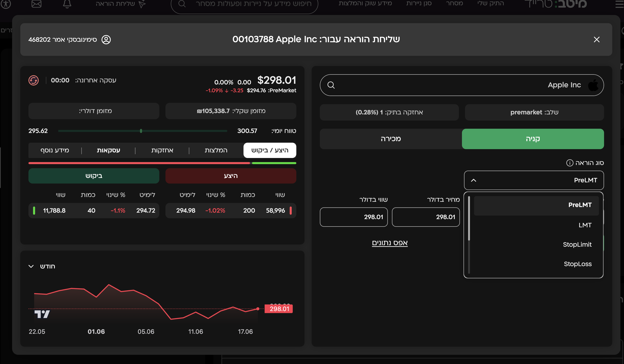Image resolution: width=624 pixels, height=364 pixels.
Task: Select the מכירה (Sell) toggle
Action: (x=391, y=139)
